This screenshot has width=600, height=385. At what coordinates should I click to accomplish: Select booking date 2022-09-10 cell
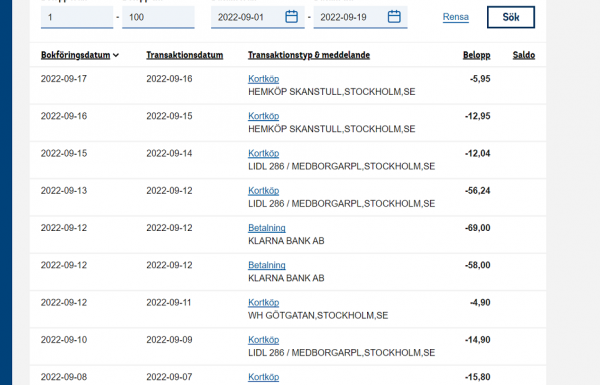click(x=64, y=340)
